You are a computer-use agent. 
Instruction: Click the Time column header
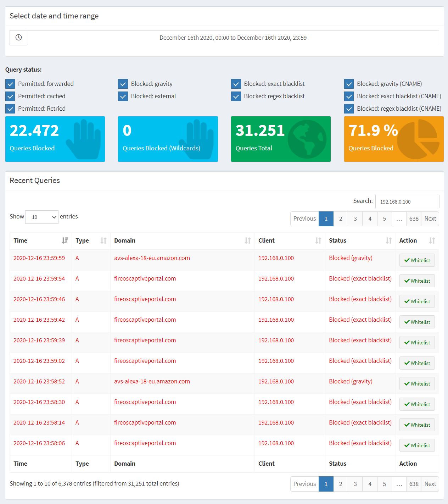pos(41,240)
